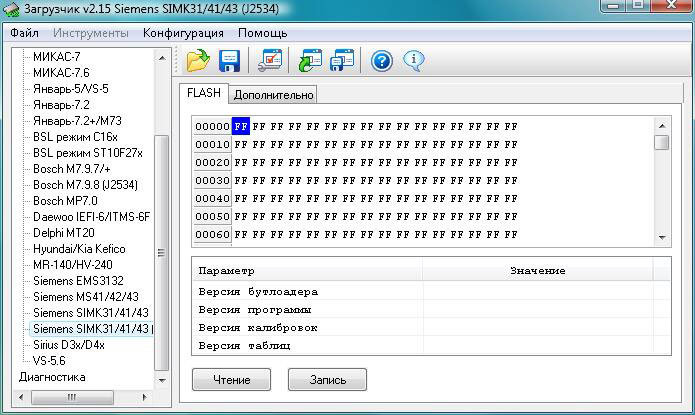Click the blue floppy disk save icon
Image resolution: width=695 pixels, height=415 pixels.
point(229,61)
